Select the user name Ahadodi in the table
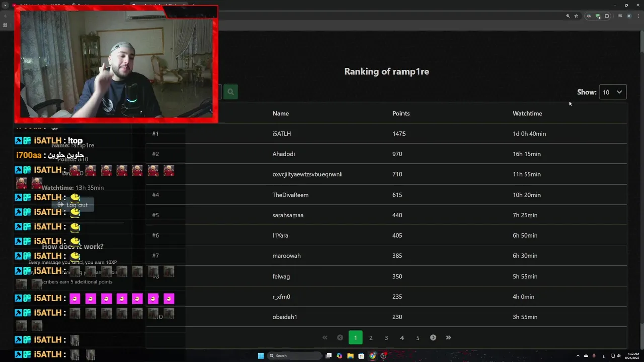Image resolution: width=644 pixels, height=362 pixels. [x=284, y=154]
